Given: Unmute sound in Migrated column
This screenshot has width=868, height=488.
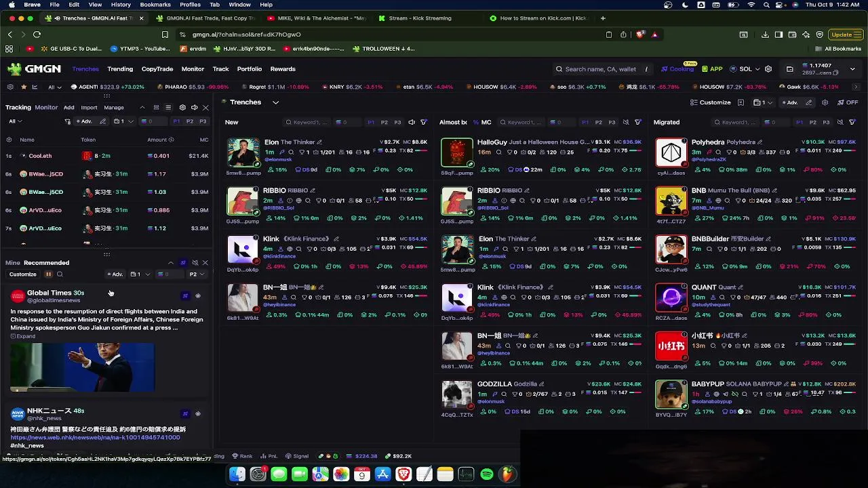Looking at the screenshot, I should pyautogui.click(x=840, y=122).
